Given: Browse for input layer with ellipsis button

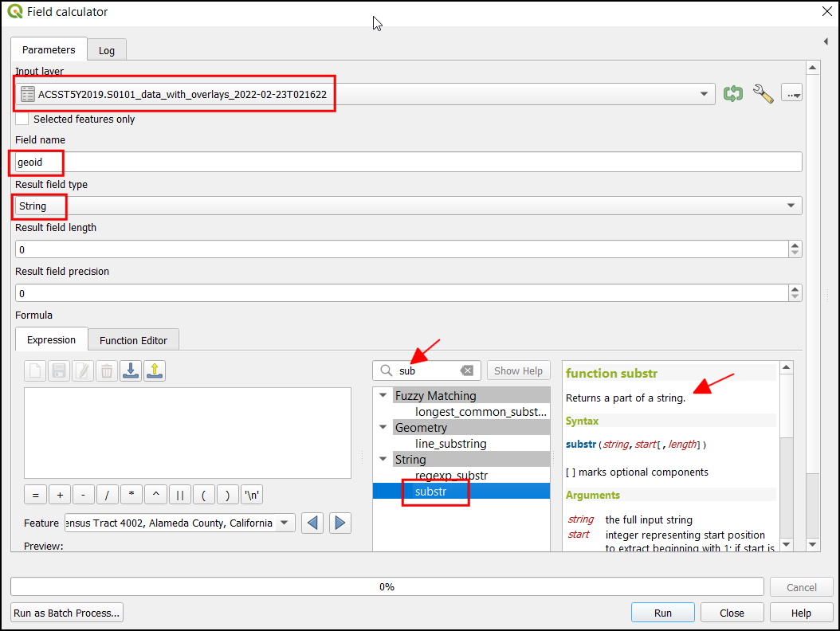Looking at the screenshot, I should click(x=792, y=94).
